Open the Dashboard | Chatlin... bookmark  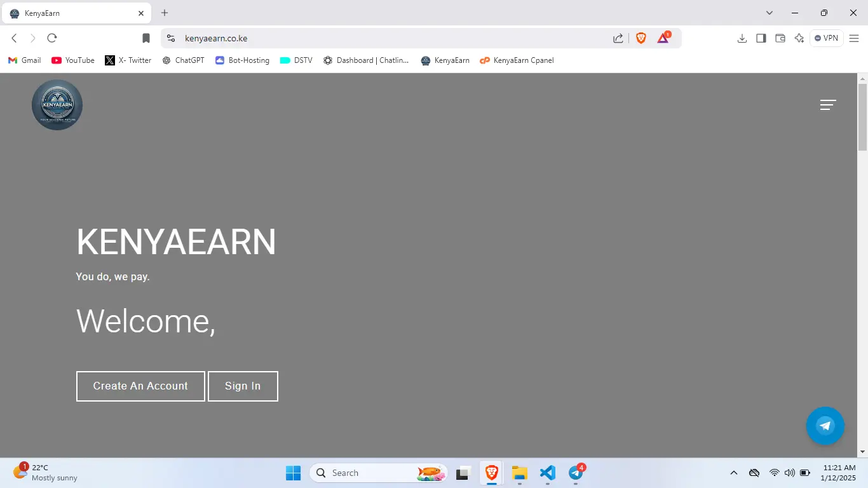pos(366,60)
